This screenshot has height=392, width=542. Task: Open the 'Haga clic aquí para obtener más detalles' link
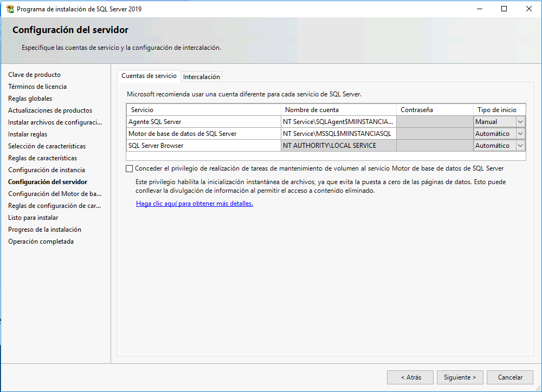point(195,204)
